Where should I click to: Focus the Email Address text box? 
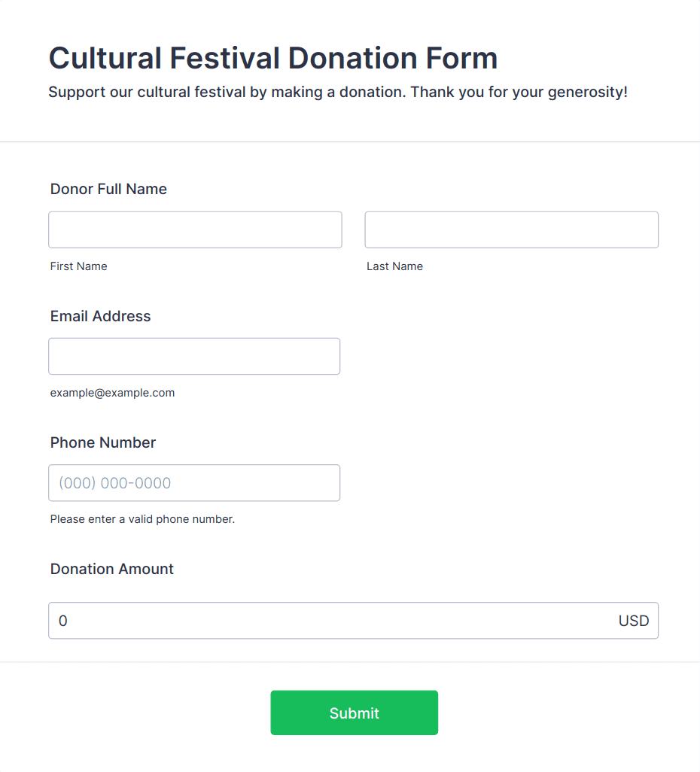pos(194,356)
